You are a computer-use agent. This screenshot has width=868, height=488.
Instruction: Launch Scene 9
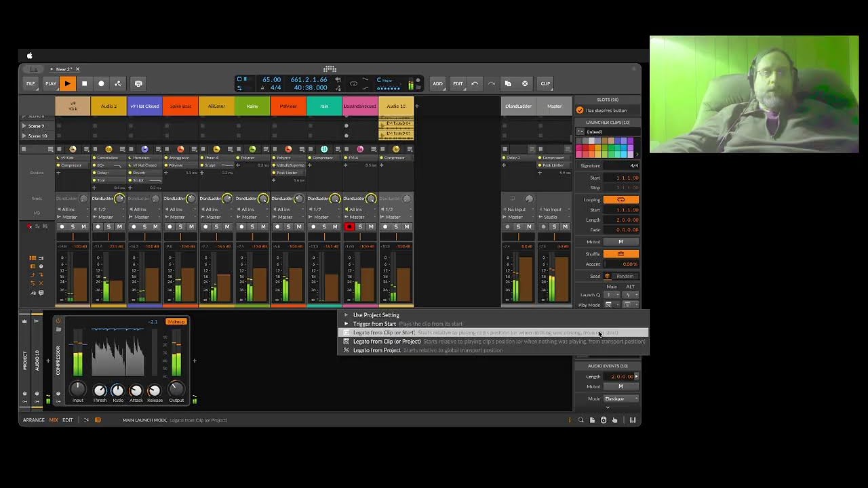click(24, 126)
